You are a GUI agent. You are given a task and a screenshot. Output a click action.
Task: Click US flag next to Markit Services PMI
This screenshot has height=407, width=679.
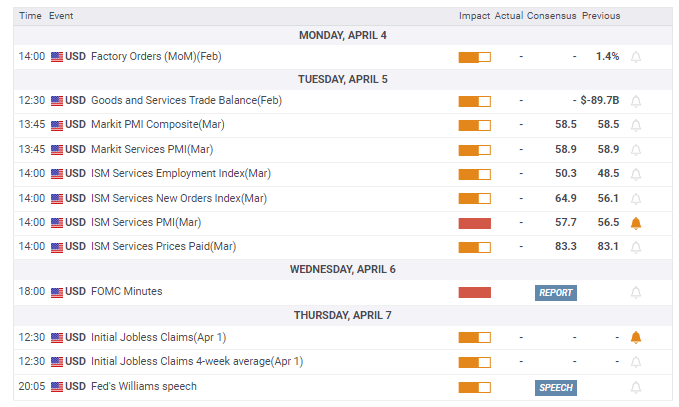pyautogui.click(x=57, y=149)
